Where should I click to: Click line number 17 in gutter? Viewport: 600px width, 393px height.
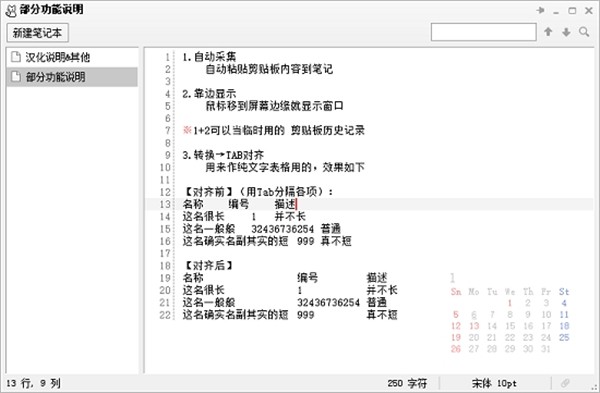(x=165, y=253)
